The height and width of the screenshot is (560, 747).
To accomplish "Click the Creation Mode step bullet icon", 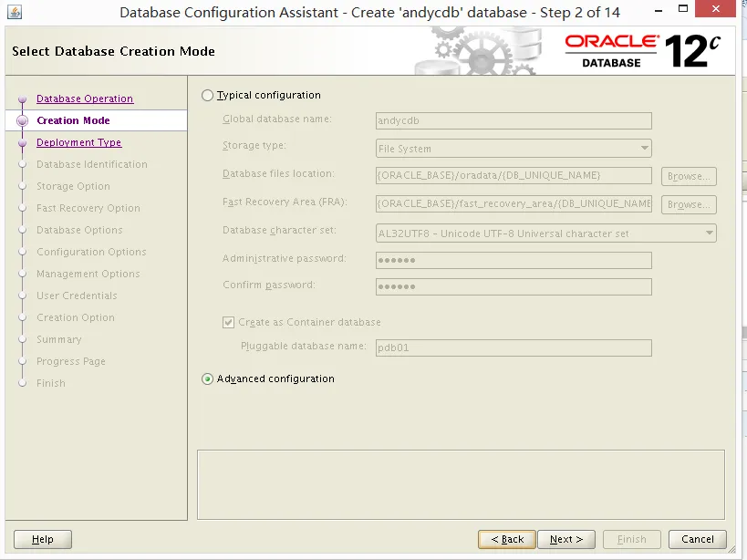I will coord(22,120).
